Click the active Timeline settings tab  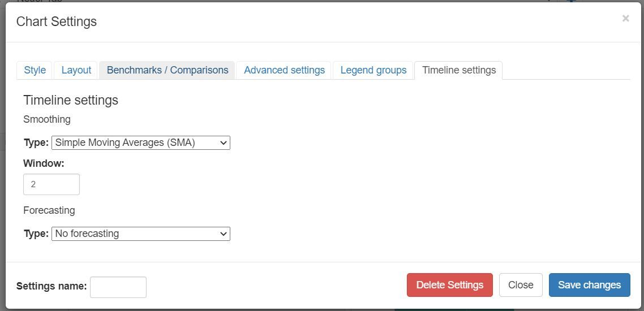click(458, 70)
